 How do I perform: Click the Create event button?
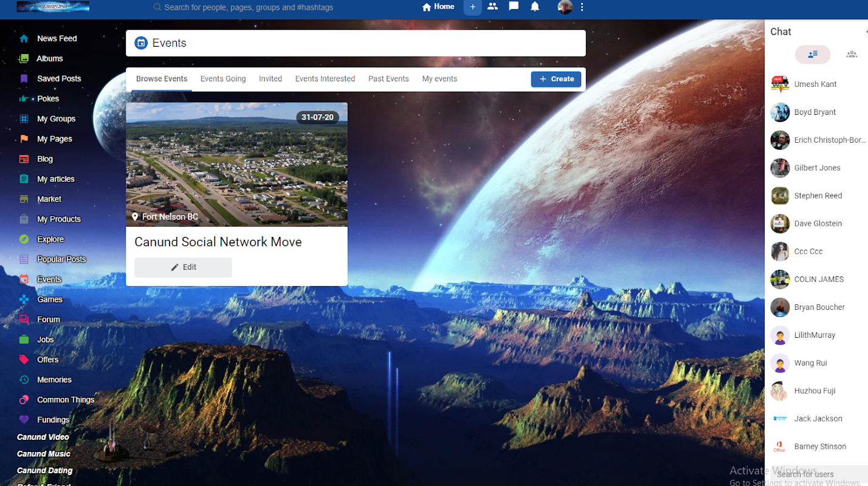tap(556, 79)
